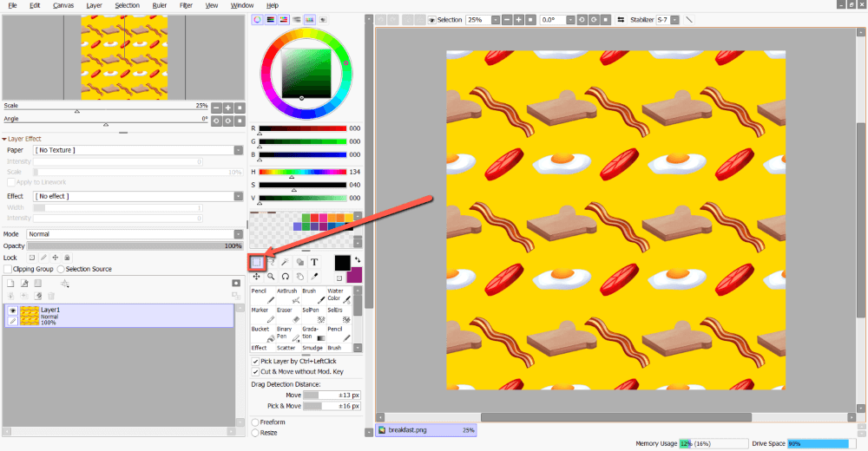
Task: Select the rectangular Selection tool
Action: 257,262
